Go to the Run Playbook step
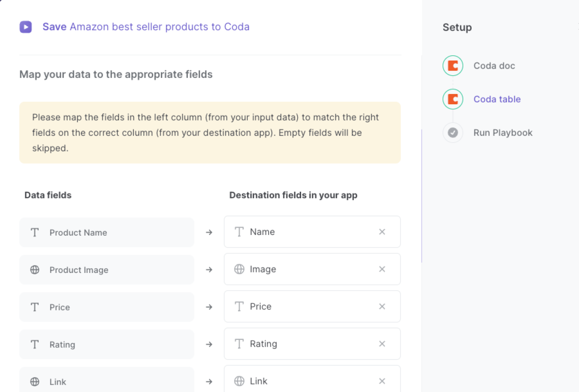Screen dimensions: 579x392 point(503,133)
